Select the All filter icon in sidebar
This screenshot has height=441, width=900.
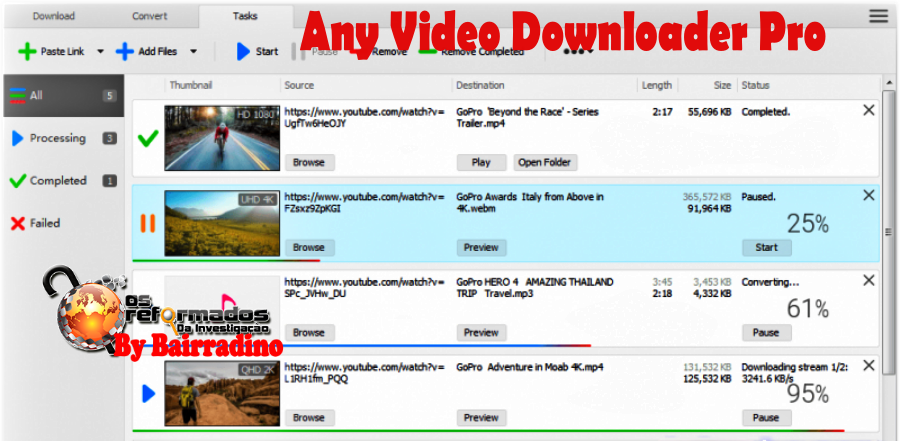coord(18,96)
